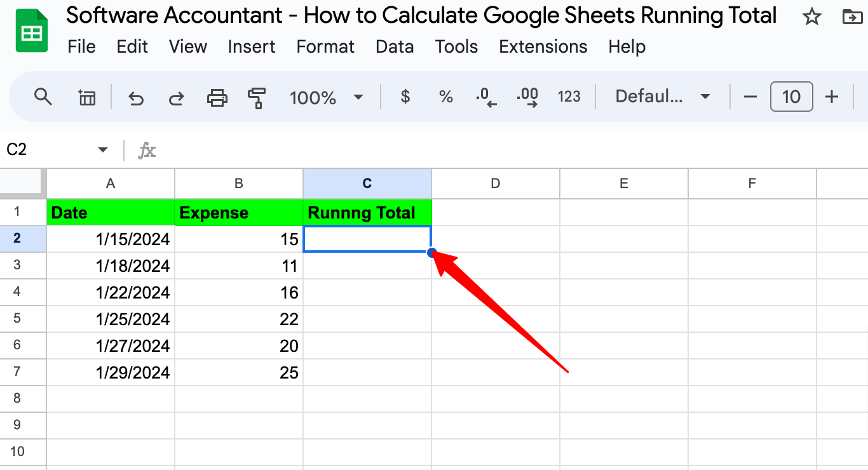Click the Runnng Total header cell
Viewport: 868px width, 470px height.
[367, 212]
